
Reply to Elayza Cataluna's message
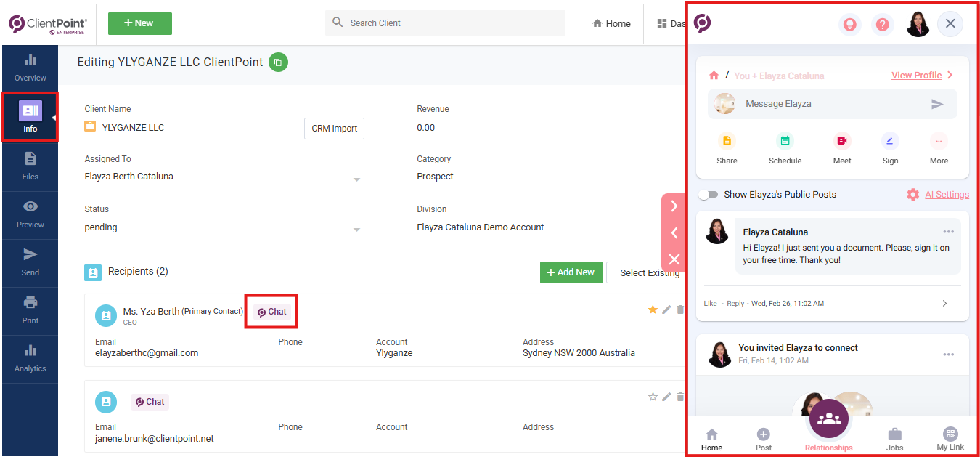pyautogui.click(x=735, y=304)
